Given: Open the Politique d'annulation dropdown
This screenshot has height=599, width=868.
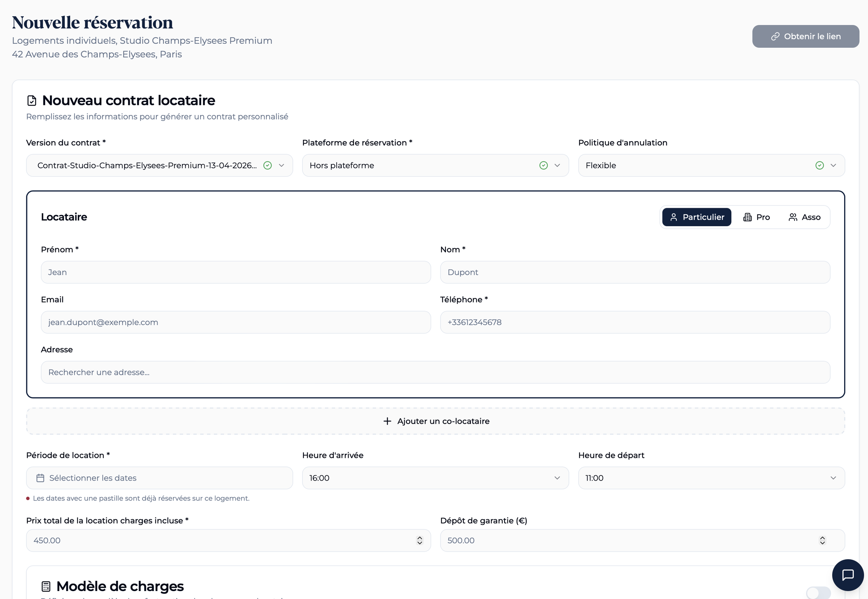Looking at the screenshot, I should tap(711, 165).
